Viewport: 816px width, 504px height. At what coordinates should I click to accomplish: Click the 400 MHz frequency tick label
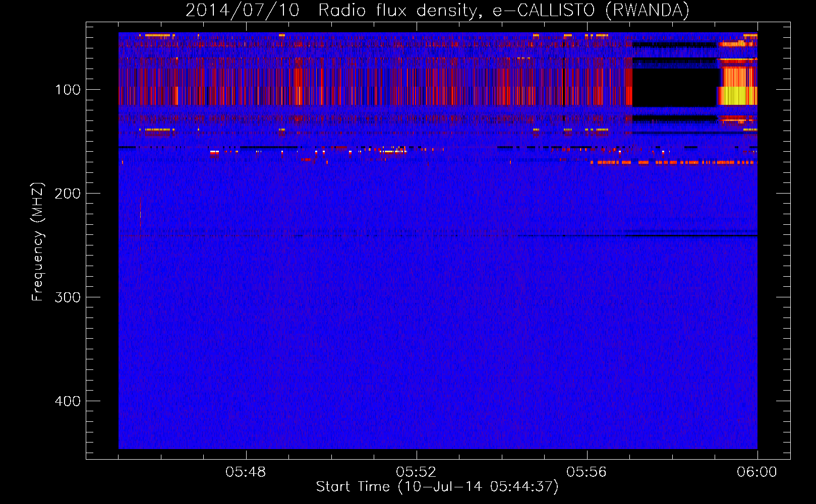tap(67, 401)
